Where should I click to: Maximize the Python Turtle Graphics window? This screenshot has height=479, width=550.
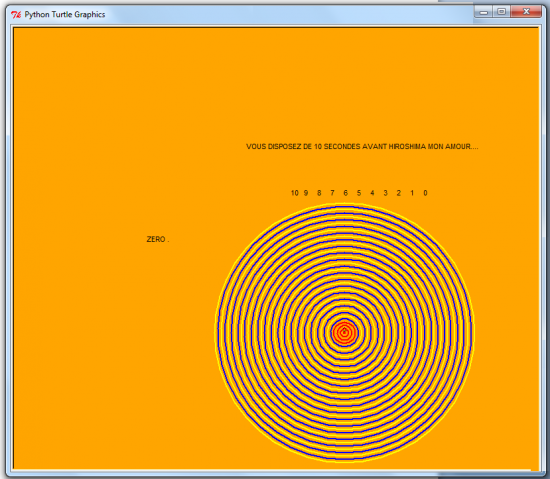(502, 12)
